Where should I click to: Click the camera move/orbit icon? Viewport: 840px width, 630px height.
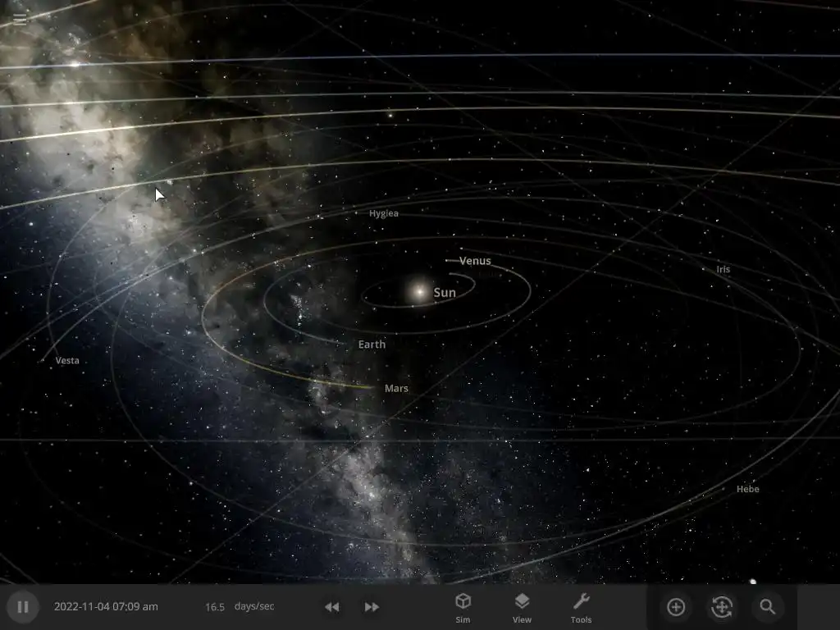coord(722,607)
